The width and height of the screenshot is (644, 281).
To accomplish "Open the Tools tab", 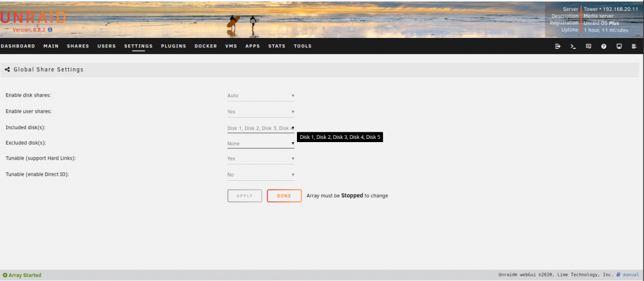I will 303,46.
